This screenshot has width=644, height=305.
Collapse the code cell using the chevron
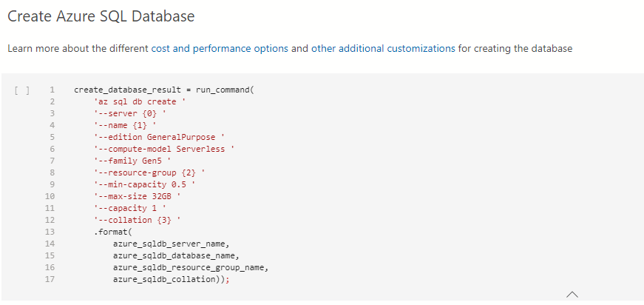571,294
